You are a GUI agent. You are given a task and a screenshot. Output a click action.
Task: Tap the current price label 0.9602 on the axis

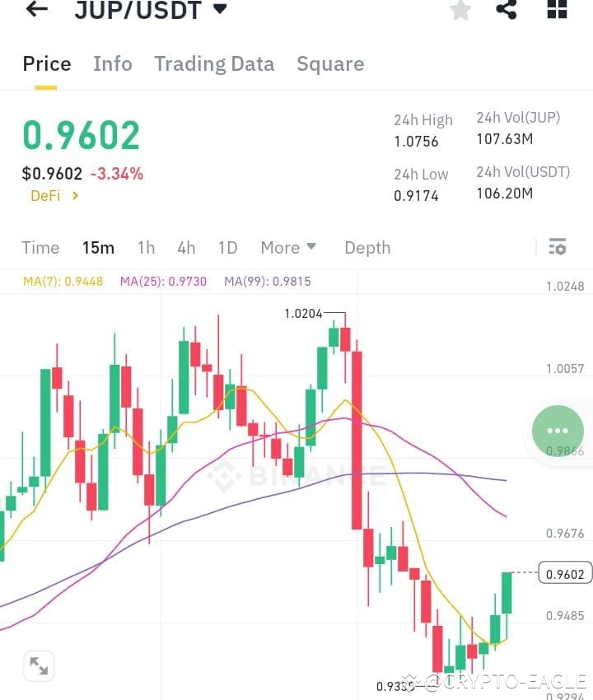(x=565, y=573)
